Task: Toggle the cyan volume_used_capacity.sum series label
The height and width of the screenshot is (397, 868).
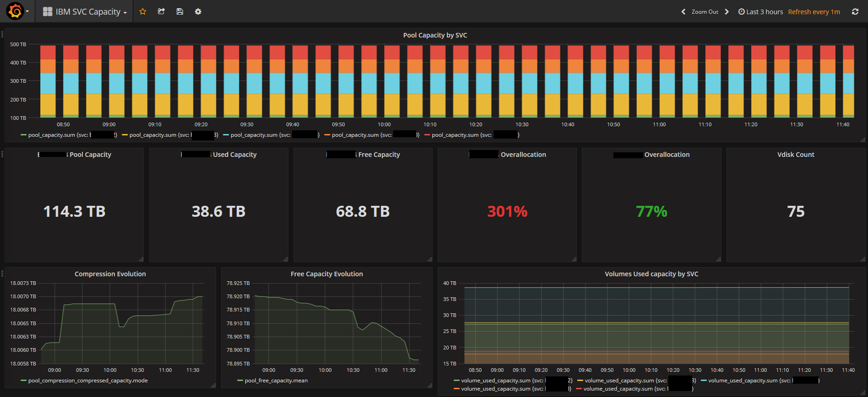Action: coord(764,381)
